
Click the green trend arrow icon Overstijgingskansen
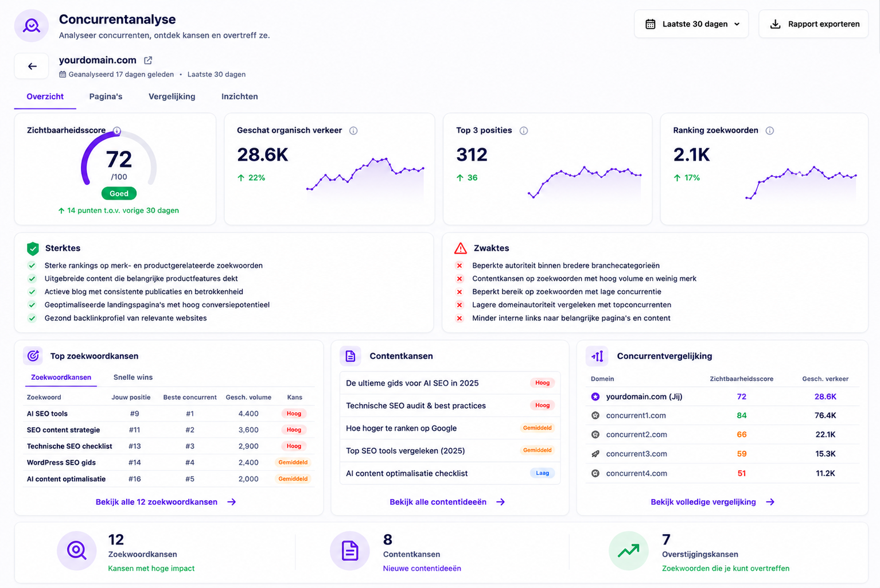coord(628,551)
